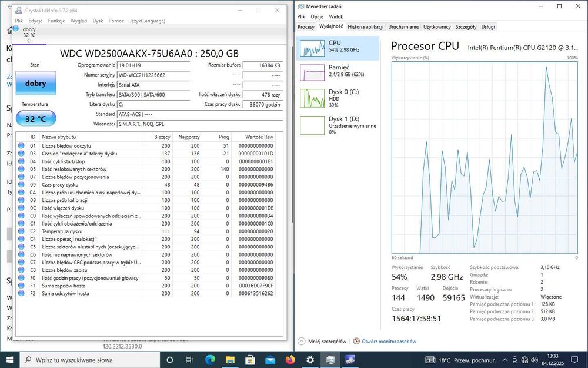The image size is (588, 368).
Task: Switch to Procesy tab
Action: [306, 27]
